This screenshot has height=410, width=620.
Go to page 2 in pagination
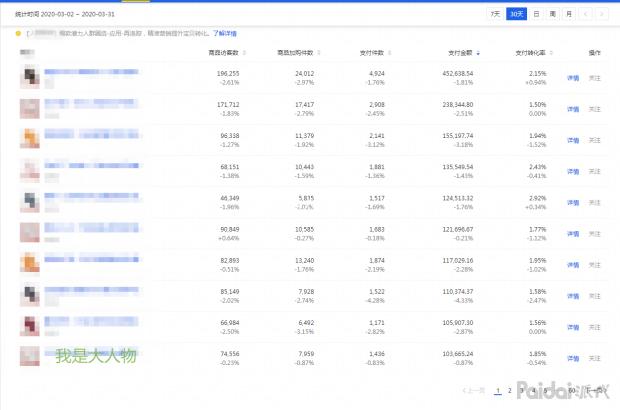509,390
